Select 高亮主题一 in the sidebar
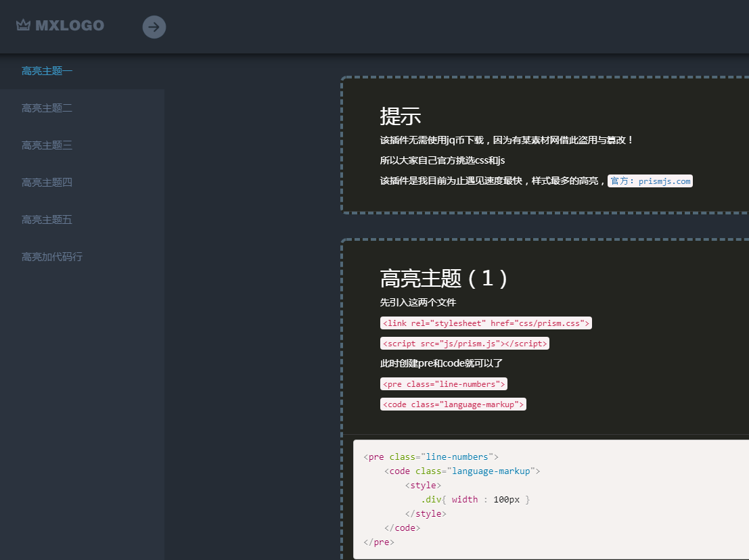Viewport: 749px width, 560px height. [47, 71]
